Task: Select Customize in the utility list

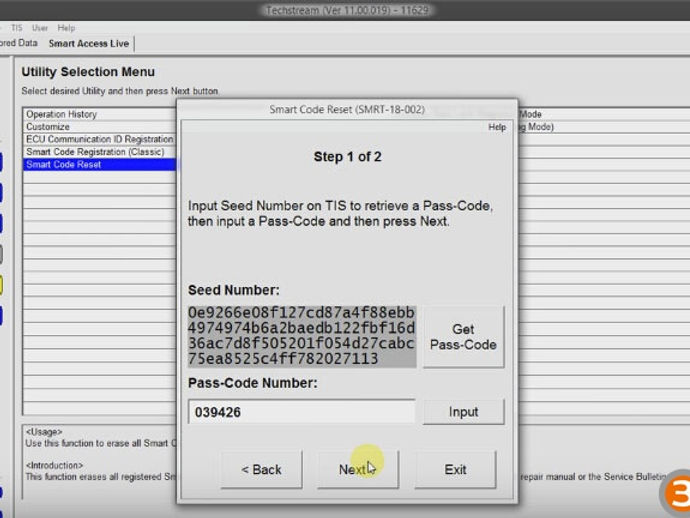Action: (99, 127)
